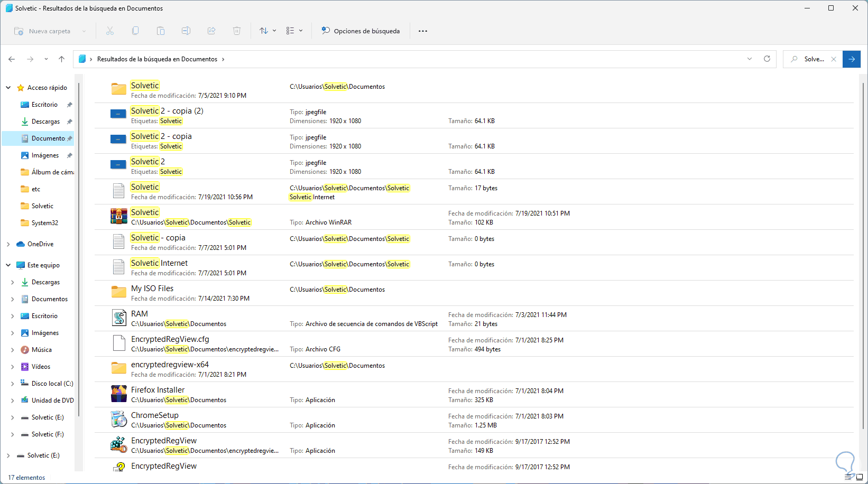Click the Paste clipboard icon in toolbar
This screenshot has width=868, height=484.
pos(161,31)
